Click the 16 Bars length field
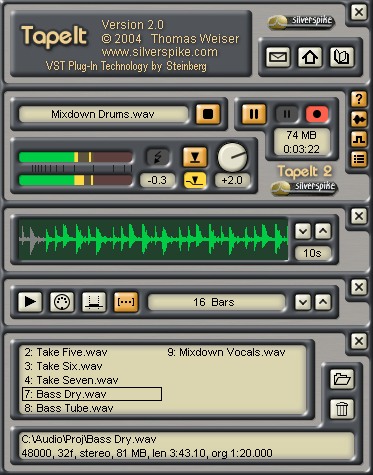This screenshot has height=475, width=373. [x=216, y=302]
